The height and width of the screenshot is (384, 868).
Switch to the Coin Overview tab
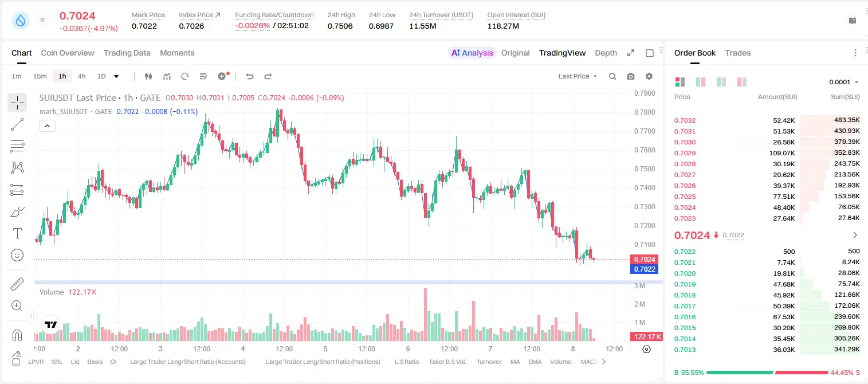click(68, 53)
